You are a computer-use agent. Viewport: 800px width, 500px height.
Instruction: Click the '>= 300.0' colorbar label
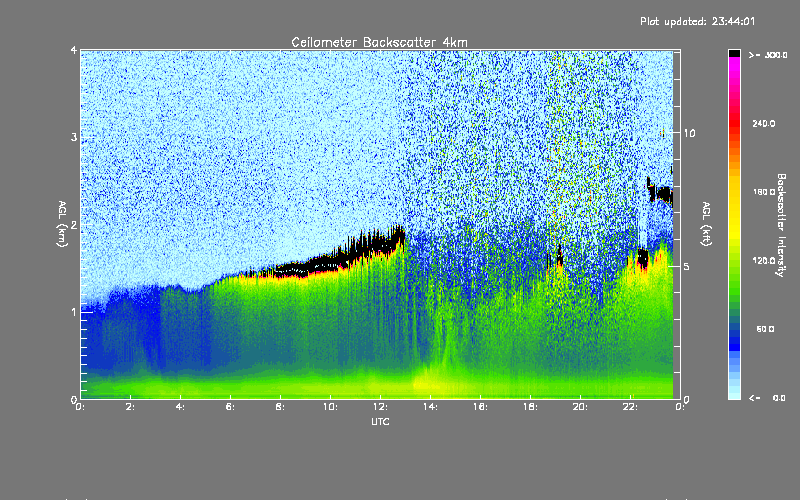(768, 55)
